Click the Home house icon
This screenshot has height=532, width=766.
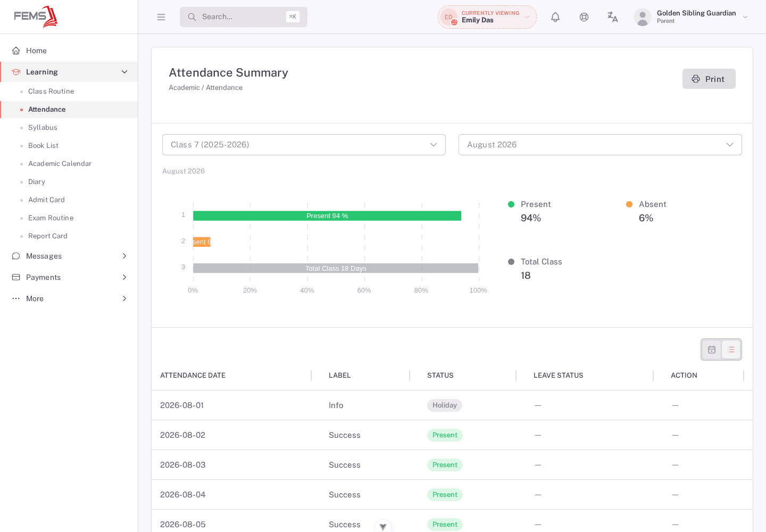(x=16, y=51)
